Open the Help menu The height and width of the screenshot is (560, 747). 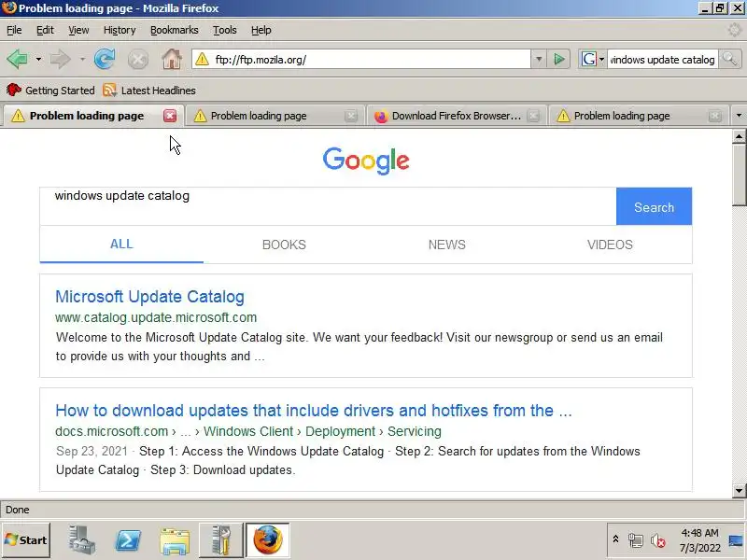(x=261, y=30)
